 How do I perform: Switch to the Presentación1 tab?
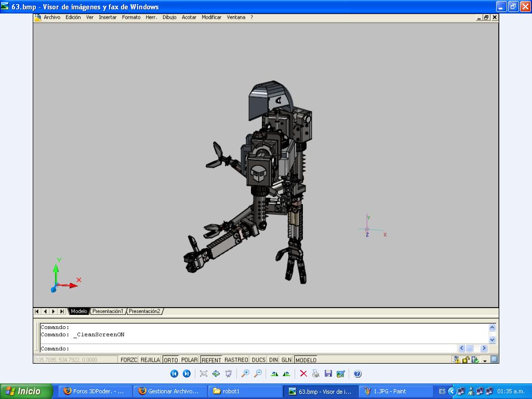pyautogui.click(x=108, y=311)
